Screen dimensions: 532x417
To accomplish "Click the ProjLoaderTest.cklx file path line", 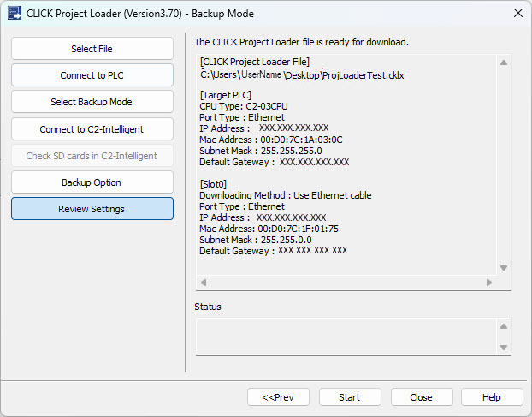I will coord(302,74).
